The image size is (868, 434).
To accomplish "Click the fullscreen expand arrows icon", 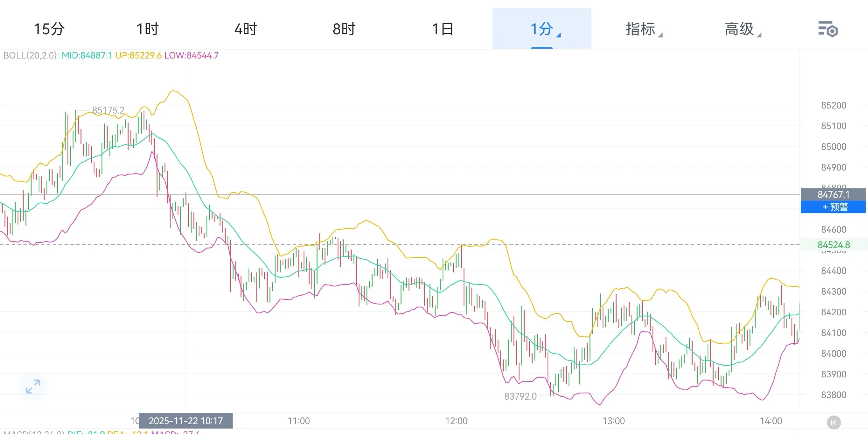I will [33, 386].
